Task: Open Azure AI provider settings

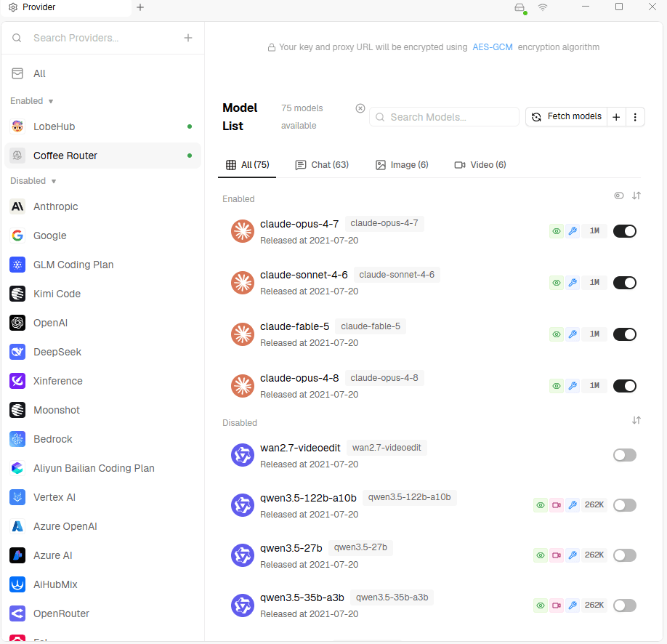Action: point(102,555)
